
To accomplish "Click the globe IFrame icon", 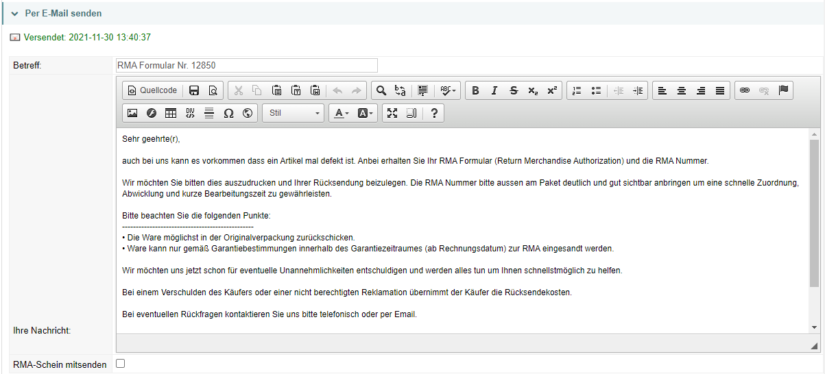I will click(x=247, y=113).
